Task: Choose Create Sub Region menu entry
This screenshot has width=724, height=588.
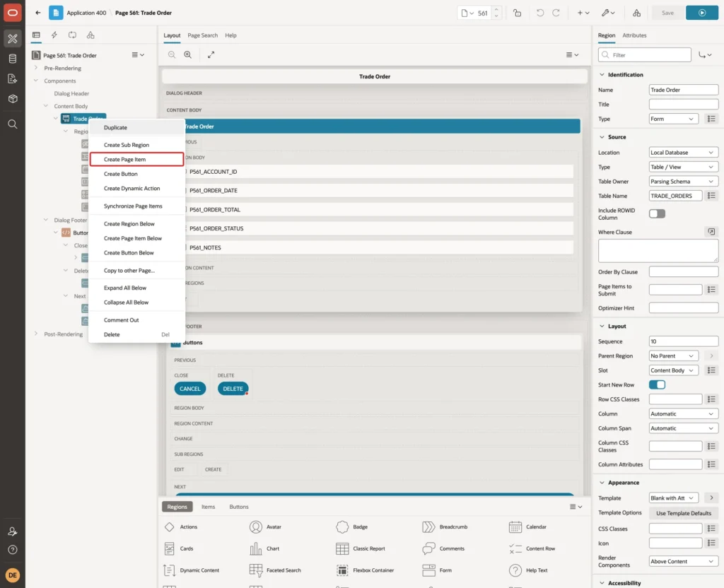Action: click(136, 144)
